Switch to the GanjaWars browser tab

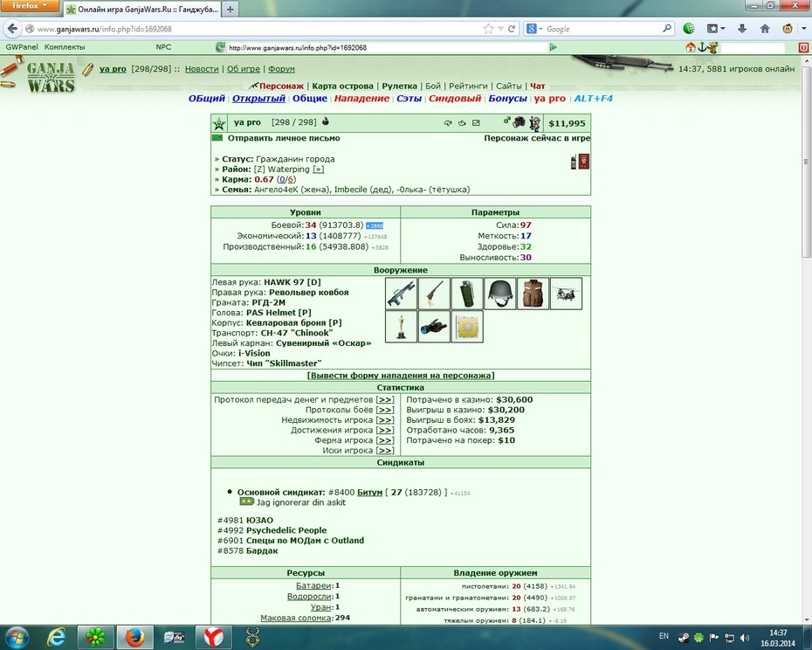pyautogui.click(x=143, y=10)
